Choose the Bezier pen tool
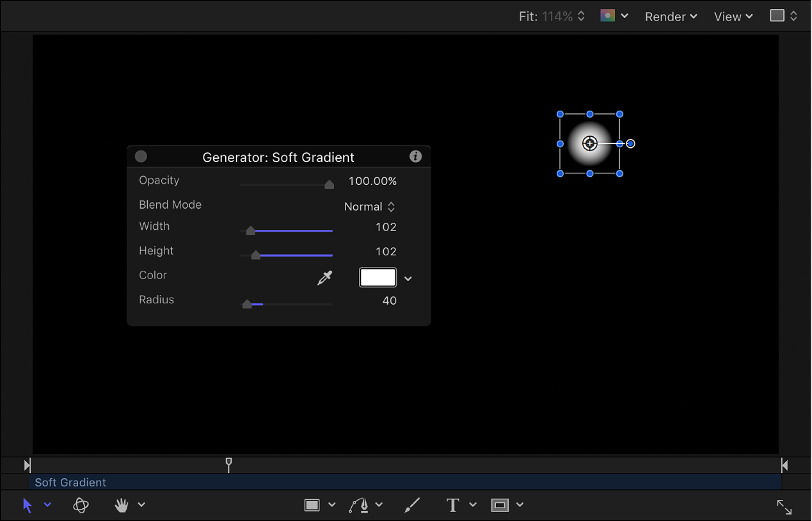The width and height of the screenshot is (812, 521). [x=359, y=505]
